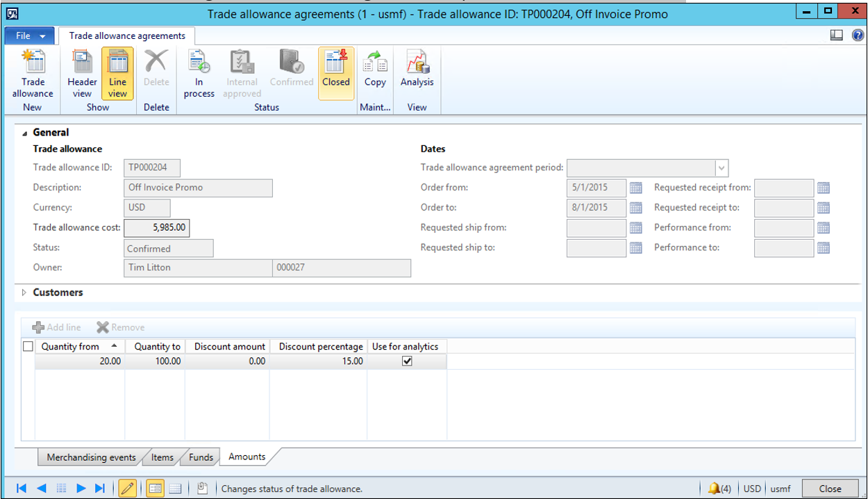Open Trade allowance agreement period dropdown
868x499 pixels.
(721, 168)
